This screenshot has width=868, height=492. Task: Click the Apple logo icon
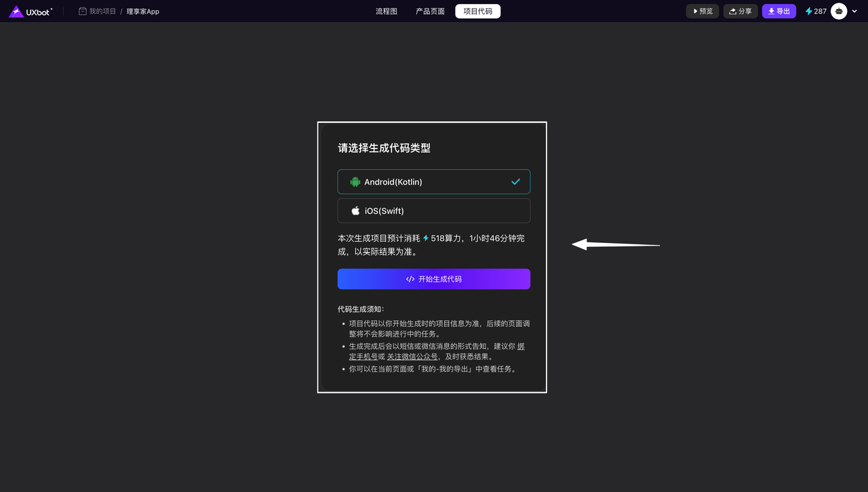(355, 211)
